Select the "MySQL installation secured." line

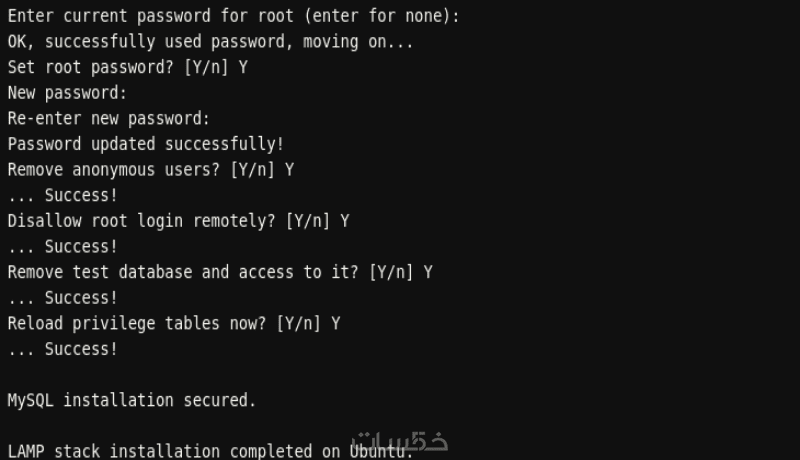pyautogui.click(x=132, y=401)
